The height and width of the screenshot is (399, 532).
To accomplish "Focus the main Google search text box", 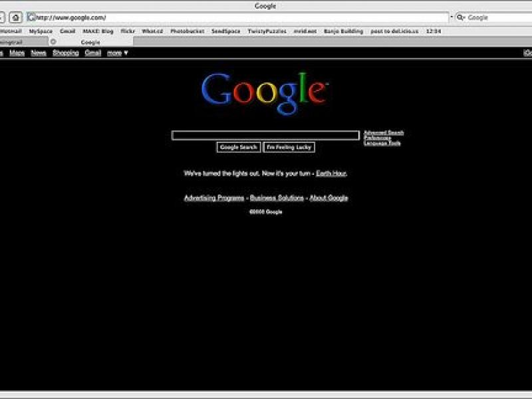I will (265, 136).
